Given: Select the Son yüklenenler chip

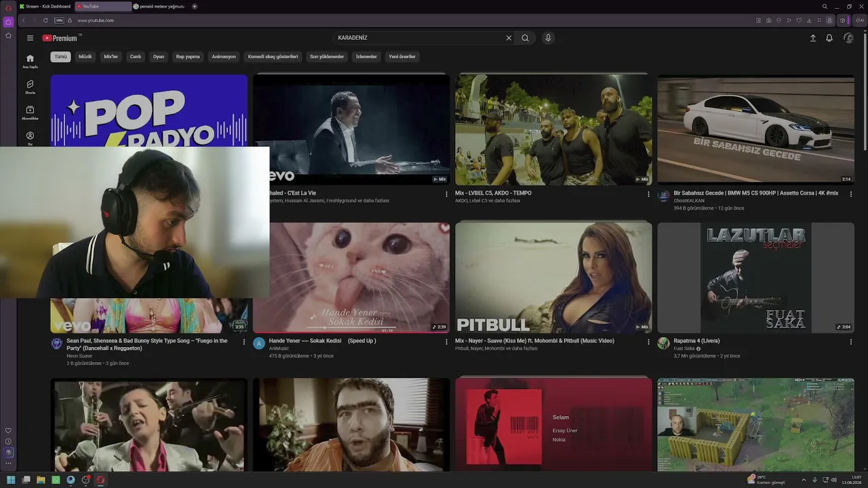Looking at the screenshot, I should tap(327, 57).
